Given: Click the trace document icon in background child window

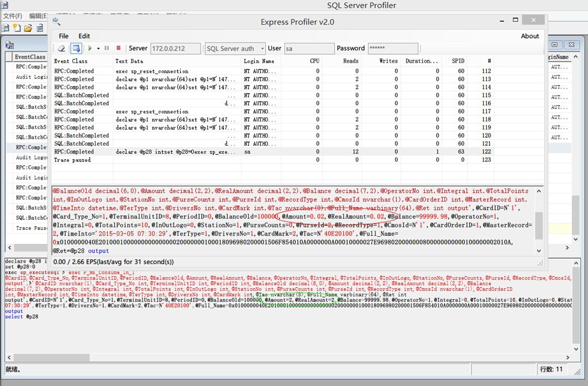Looking at the screenshot, I should click(x=10, y=45).
